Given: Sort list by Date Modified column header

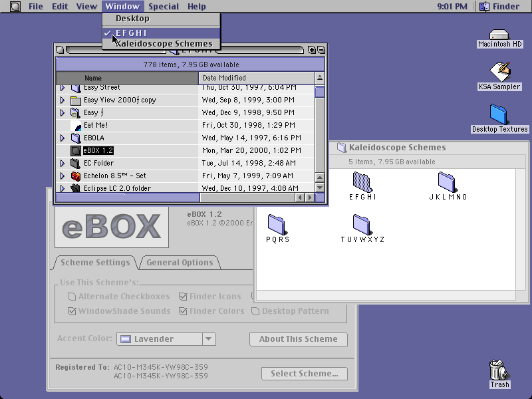Looking at the screenshot, I should tap(257, 78).
